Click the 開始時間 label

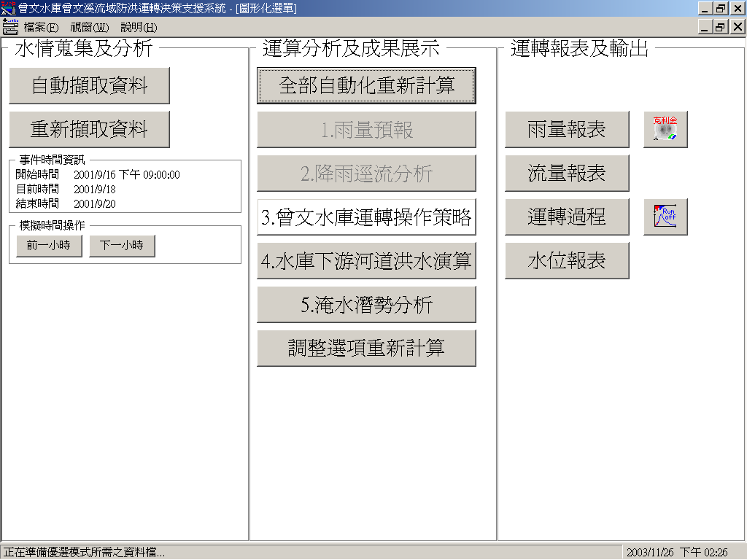[x=38, y=175]
